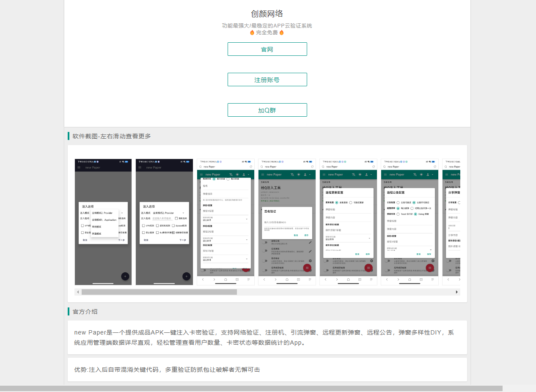Open the 签名验证 dialog screenshot

pyautogui.click(x=287, y=222)
